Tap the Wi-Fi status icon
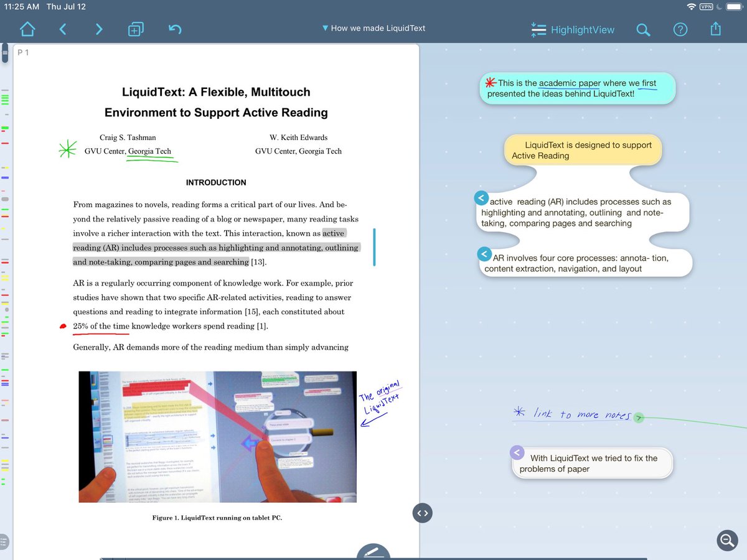The height and width of the screenshot is (560, 747). [691, 6]
